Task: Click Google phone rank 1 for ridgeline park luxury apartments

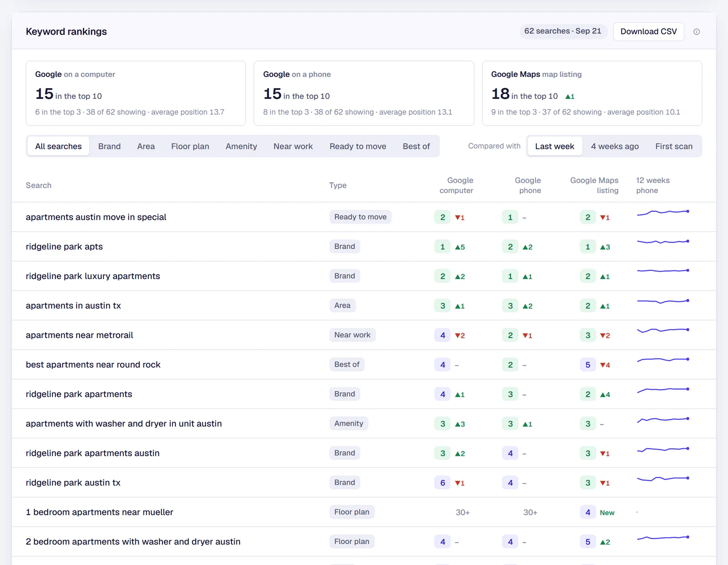Action: 510,276
